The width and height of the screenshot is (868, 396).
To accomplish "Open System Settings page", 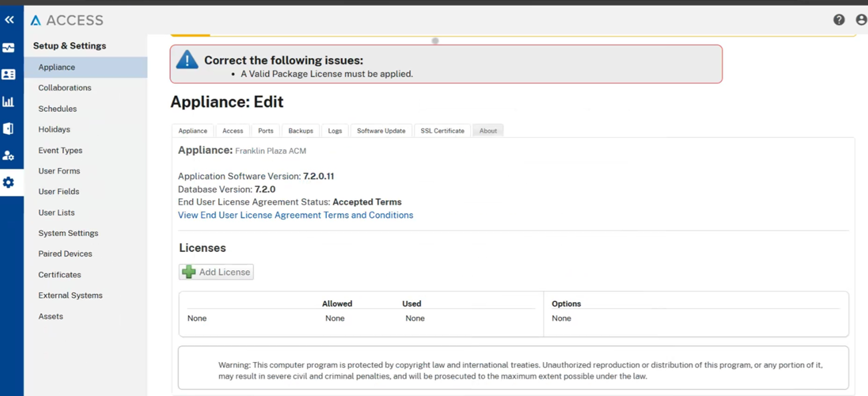I will click(x=68, y=233).
